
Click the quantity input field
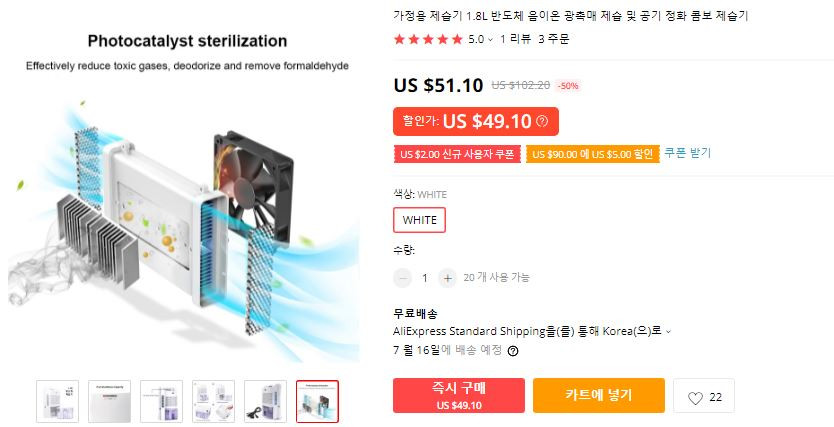425,278
